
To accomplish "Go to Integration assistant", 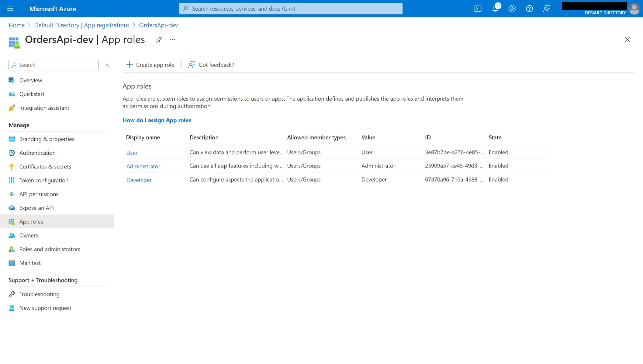I will tap(44, 108).
